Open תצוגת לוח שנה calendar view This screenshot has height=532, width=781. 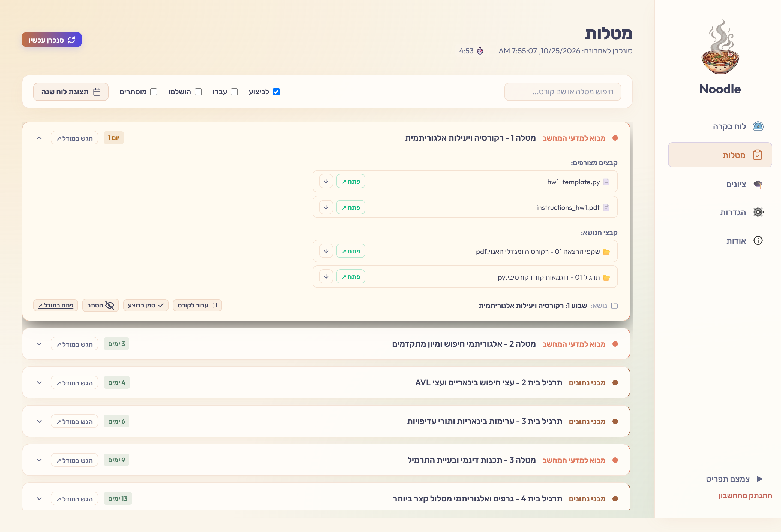click(71, 92)
